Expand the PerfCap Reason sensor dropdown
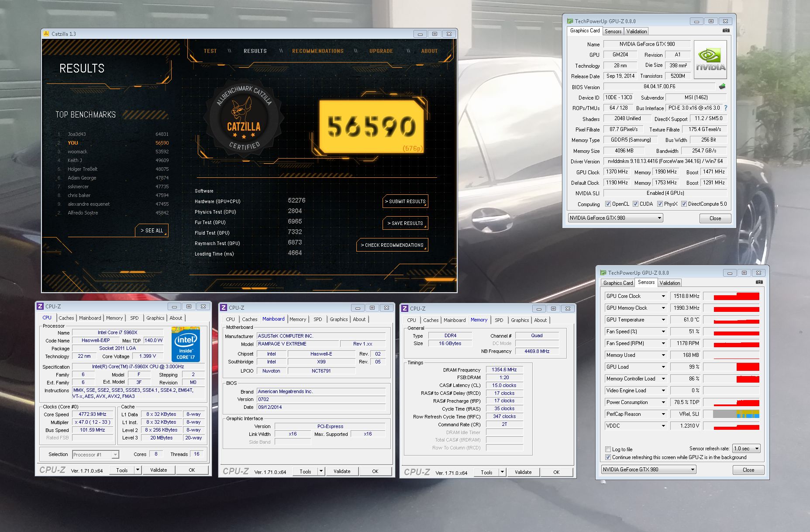The width and height of the screenshot is (810, 532). 663,414
